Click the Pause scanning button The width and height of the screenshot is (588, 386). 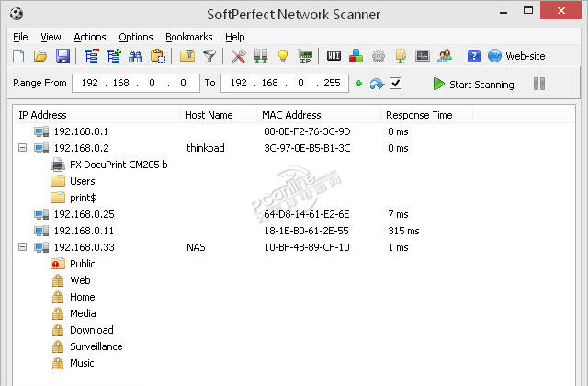pos(539,84)
